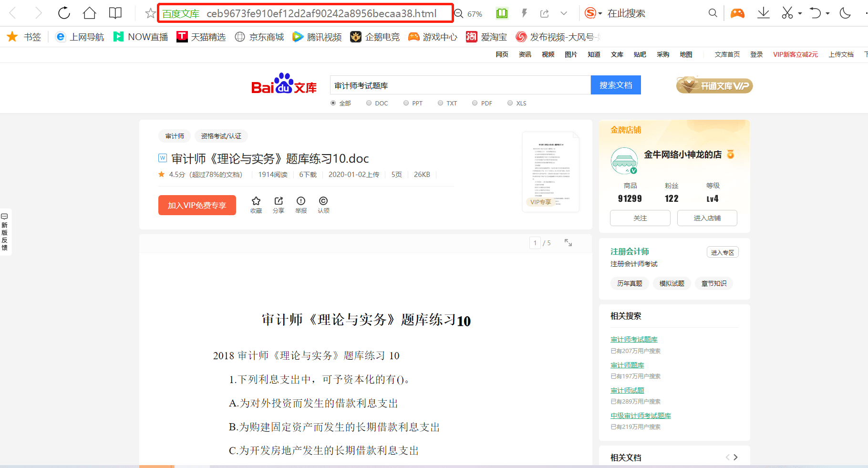Viewport: 868px width, 468px height.
Task: Open the 文库首页 link
Action: pos(727,54)
